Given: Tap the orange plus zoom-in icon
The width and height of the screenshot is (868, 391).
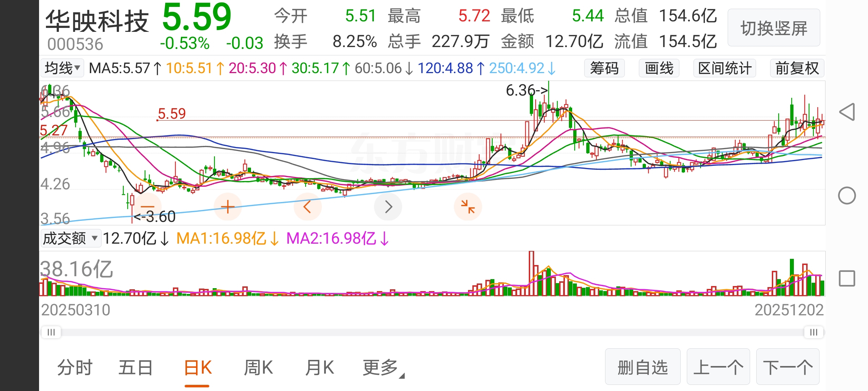Looking at the screenshot, I should click(227, 207).
